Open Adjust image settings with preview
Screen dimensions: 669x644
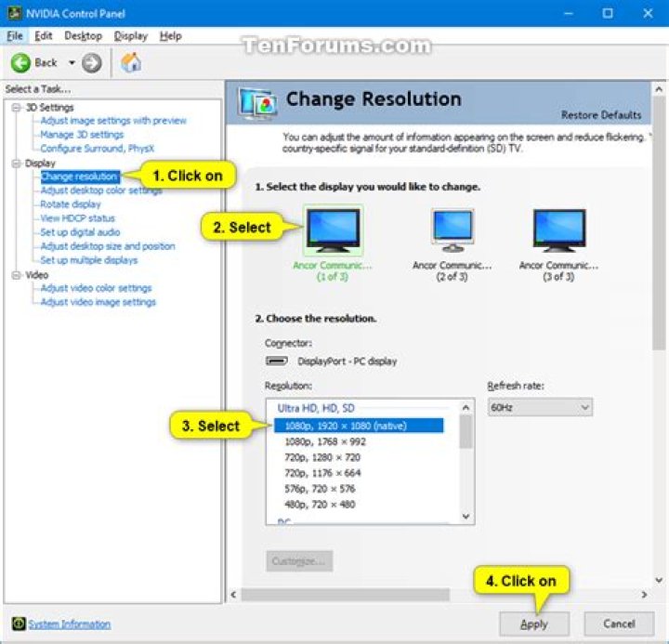click(113, 121)
